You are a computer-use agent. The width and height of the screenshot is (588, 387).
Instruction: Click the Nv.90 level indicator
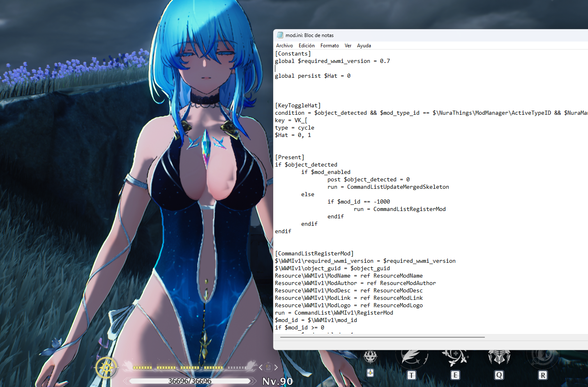[x=278, y=381]
